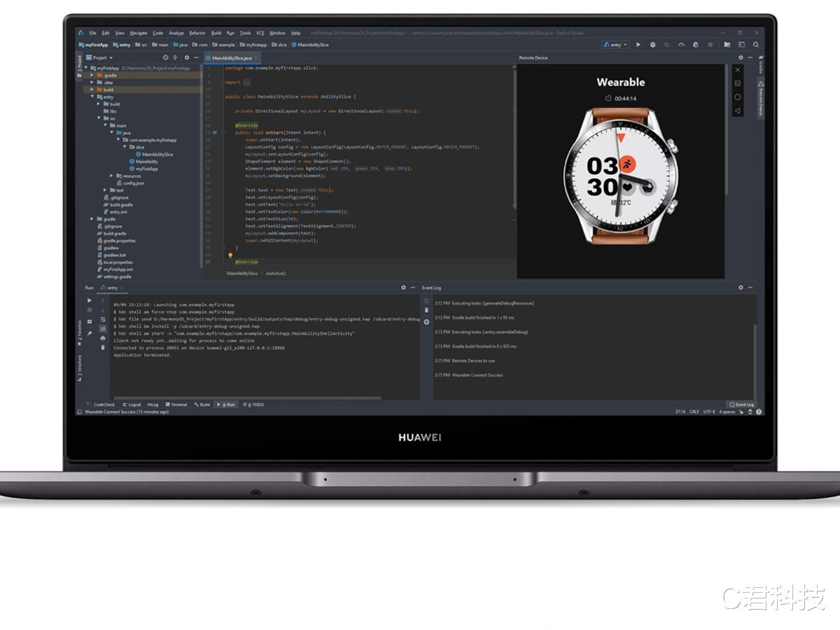Select MainAbilitySlice in project tree

point(154,154)
